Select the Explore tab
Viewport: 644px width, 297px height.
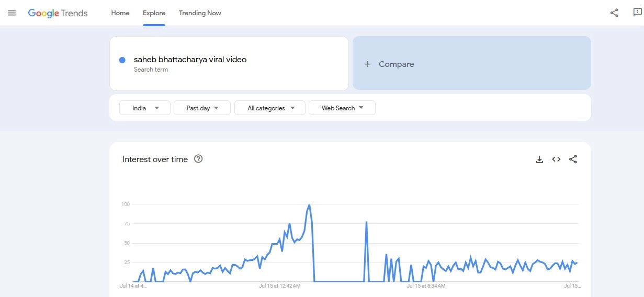point(154,13)
